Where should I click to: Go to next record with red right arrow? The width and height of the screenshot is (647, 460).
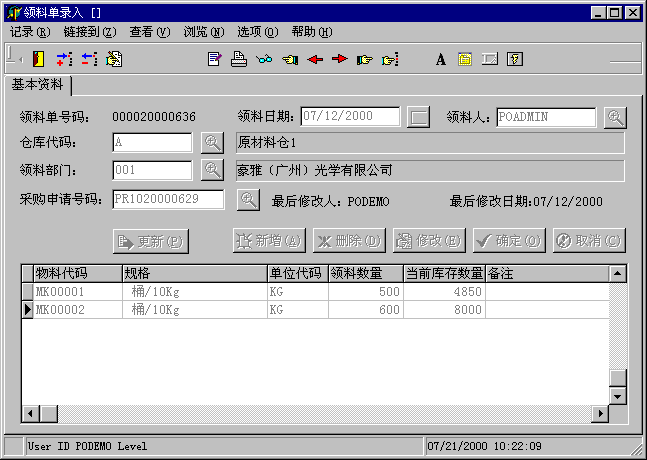click(x=340, y=59)
